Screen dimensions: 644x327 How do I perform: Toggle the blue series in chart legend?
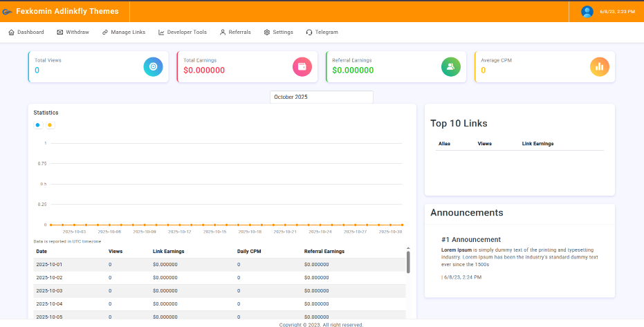point(38,125)
